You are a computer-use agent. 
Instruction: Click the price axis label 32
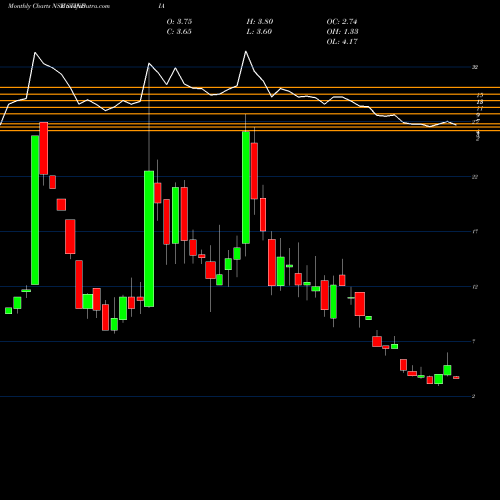tap(475, 67)
